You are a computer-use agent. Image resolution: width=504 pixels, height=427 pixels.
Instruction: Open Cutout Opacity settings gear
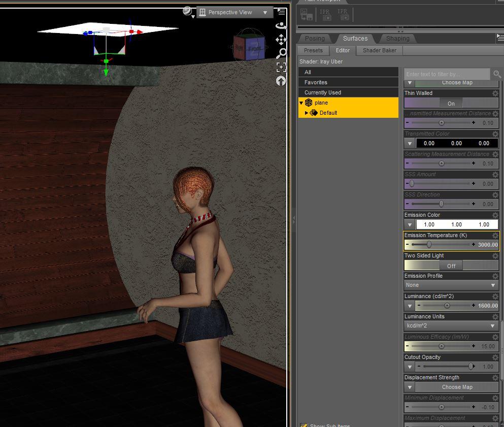pos(495,357)
